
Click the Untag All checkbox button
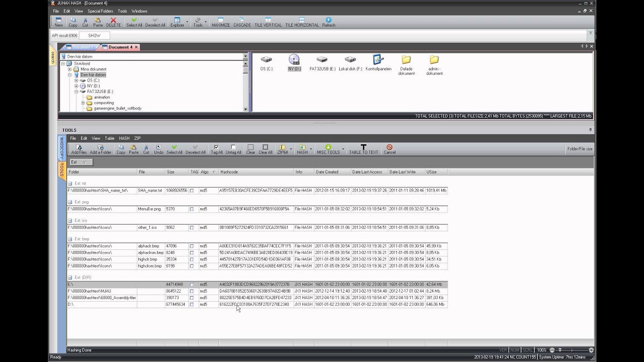coord(233,149)
